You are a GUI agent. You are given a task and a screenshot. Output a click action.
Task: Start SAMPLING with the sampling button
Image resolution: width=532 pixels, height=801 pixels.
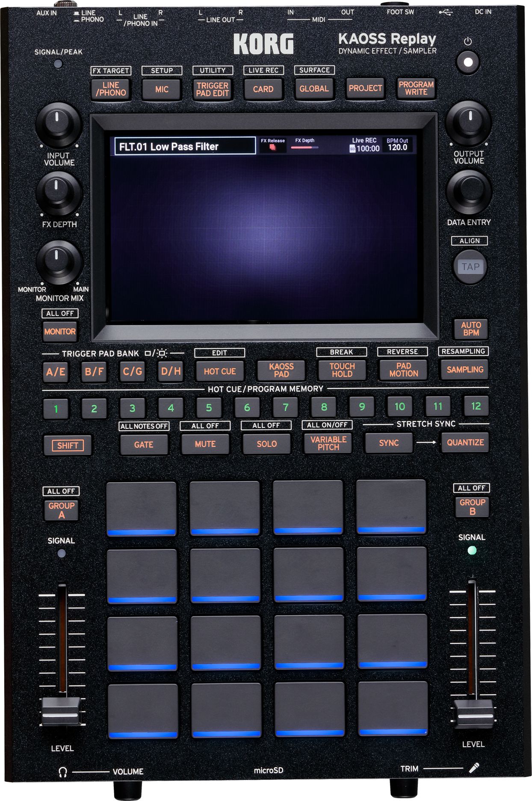pyautogui.click(x=465, y=369)
